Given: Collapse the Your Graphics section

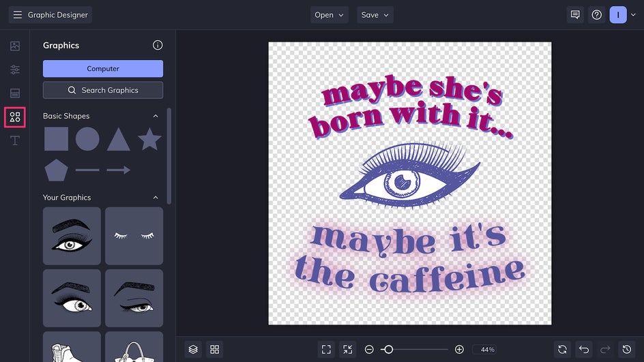Looking at the screenshot, I should 156,198.
